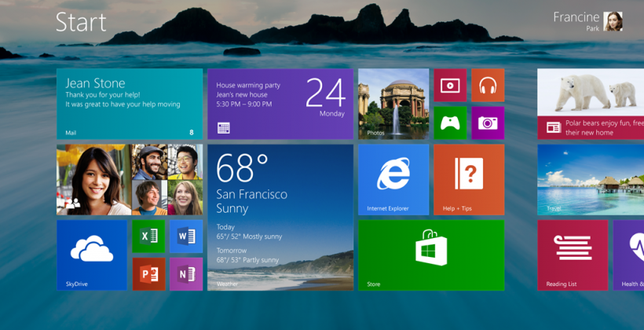Screen dimensions: 644x330
Task: Open the Health & Fitness tile
Action: coord(628,255)
